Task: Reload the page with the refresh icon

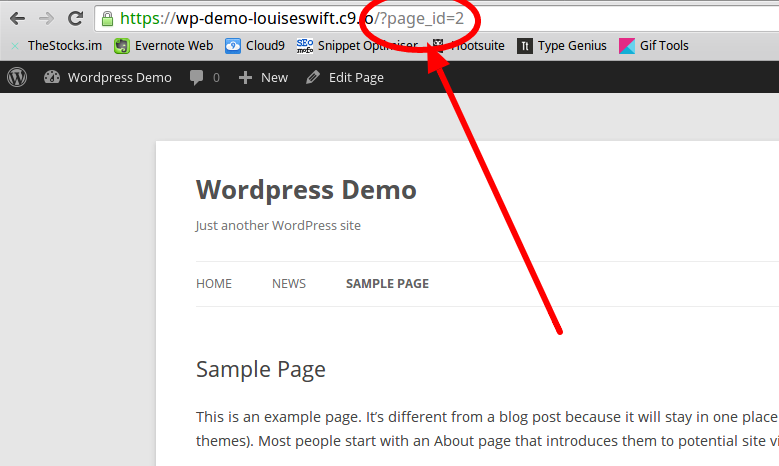Action: [75, 18]
